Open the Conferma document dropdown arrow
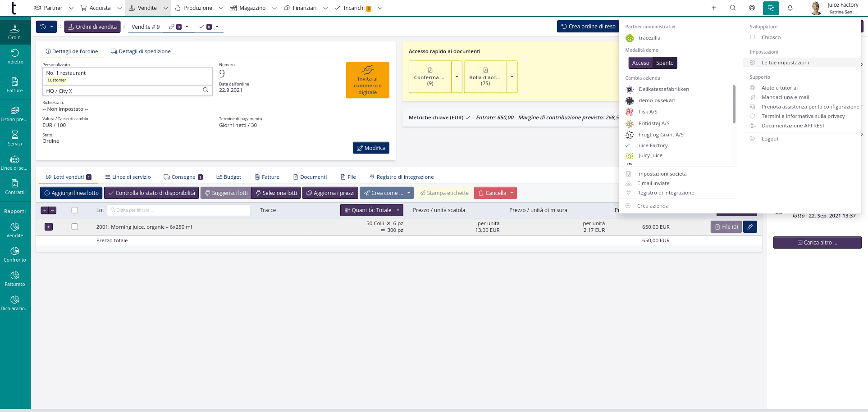The image size is (868, 412). (457, 77)
